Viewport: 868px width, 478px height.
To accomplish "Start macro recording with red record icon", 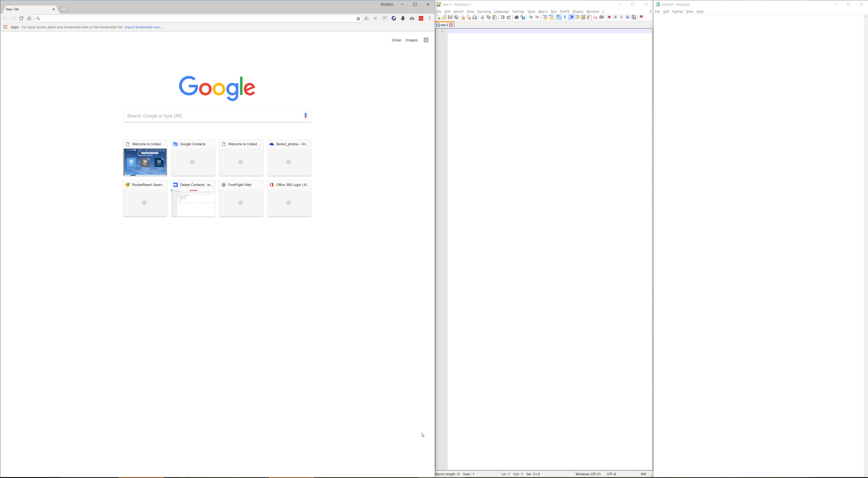I will (609, 17).
